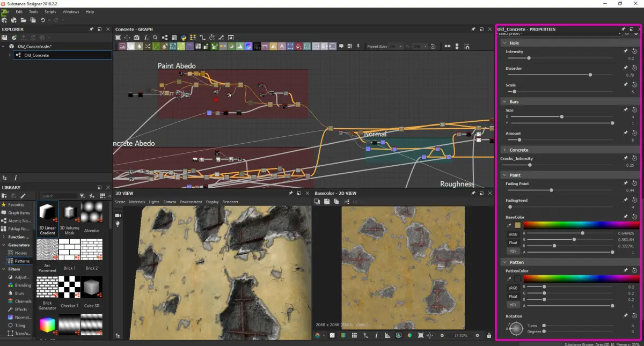This screenshot has height=346, width=644.
Task: Save package with Explorer floppy disk icon
Action: (x=5, y=38)
